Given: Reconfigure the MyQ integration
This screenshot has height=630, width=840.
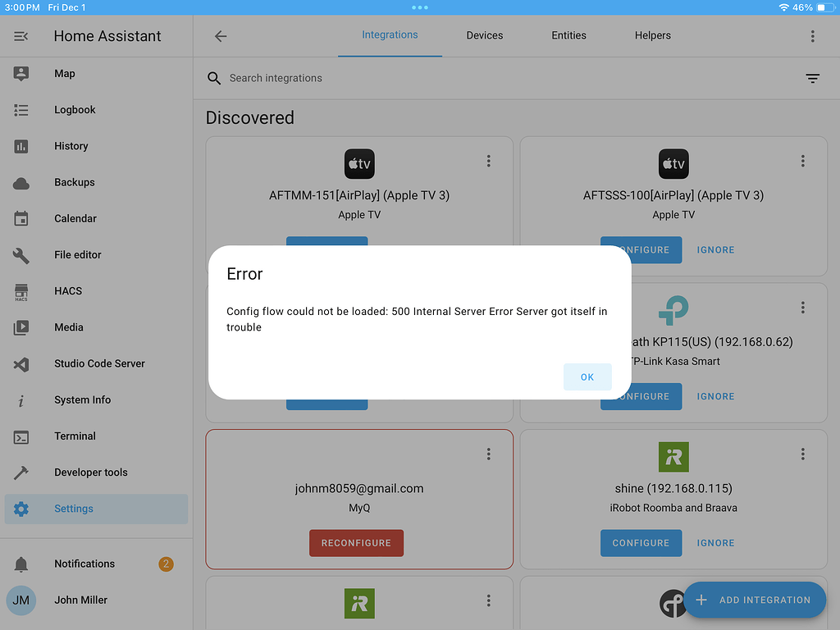Looking at the screenshot, I should pyautogui.click(x=356, y=542).
